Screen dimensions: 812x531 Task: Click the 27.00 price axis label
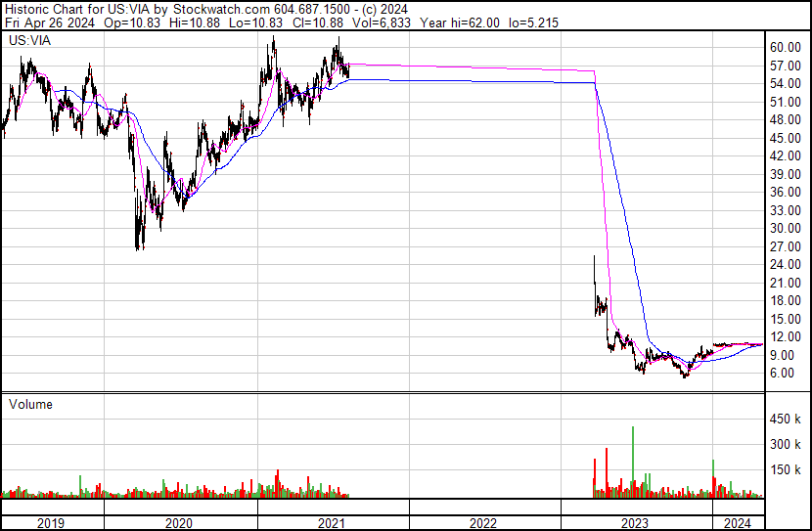tap(786, 246)
